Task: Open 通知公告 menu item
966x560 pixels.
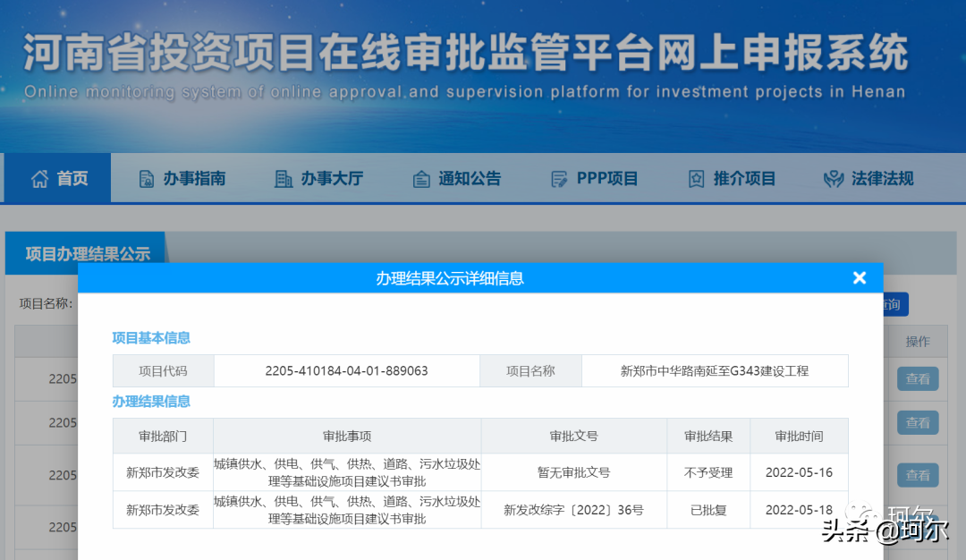Action: [456, 179]
